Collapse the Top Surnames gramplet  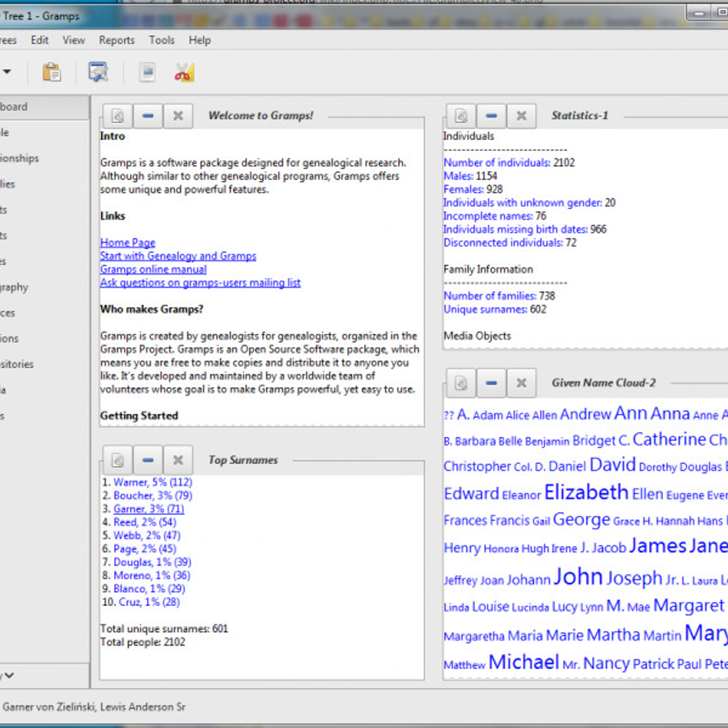pos(147,460)
